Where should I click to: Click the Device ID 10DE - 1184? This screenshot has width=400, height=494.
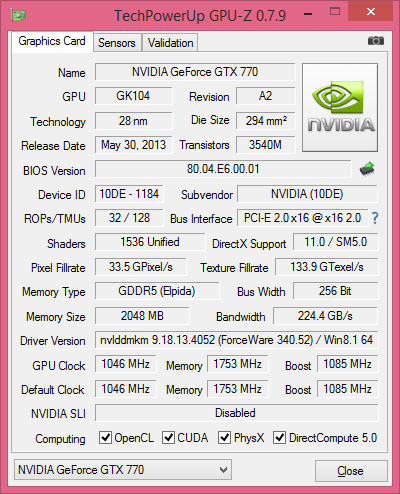[x=129, y=194]
